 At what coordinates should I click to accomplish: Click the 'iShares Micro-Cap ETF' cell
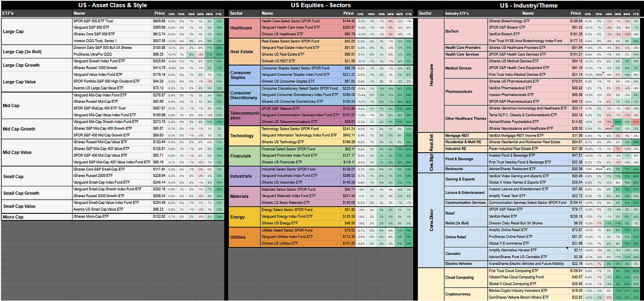(112, 216)
